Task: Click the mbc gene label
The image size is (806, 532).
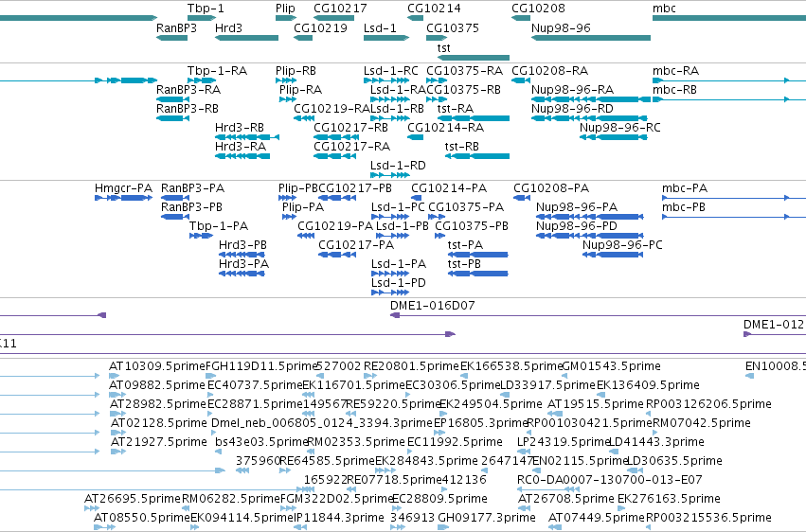Action: [664, 9]
